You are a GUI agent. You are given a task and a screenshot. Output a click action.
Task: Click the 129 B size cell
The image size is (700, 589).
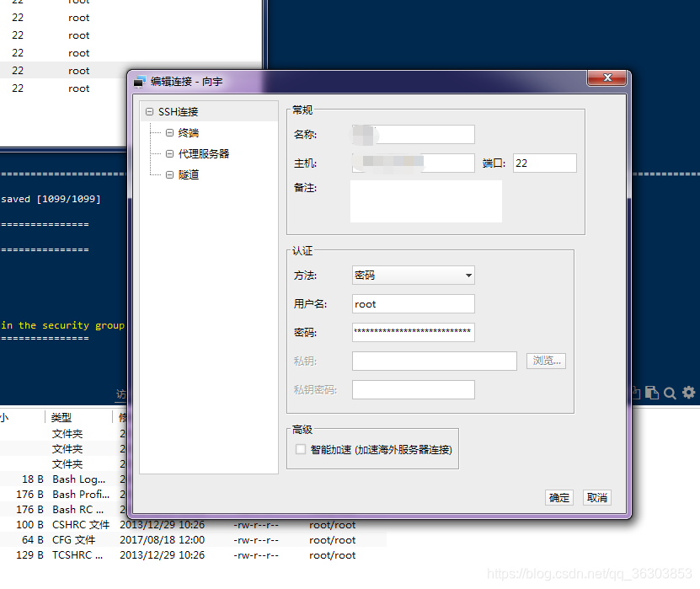pyautogui.click(x=29, y=555)
